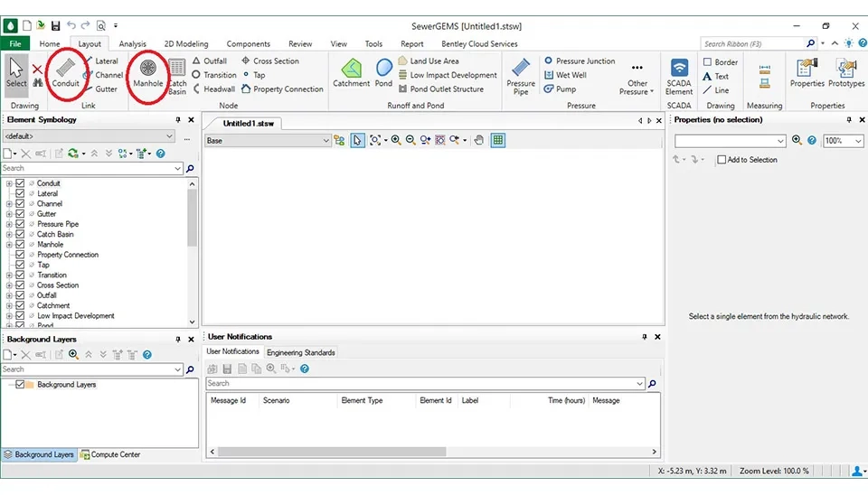
Task: Toggle the Manhole symbology checkbox
Action: point(20,245)
